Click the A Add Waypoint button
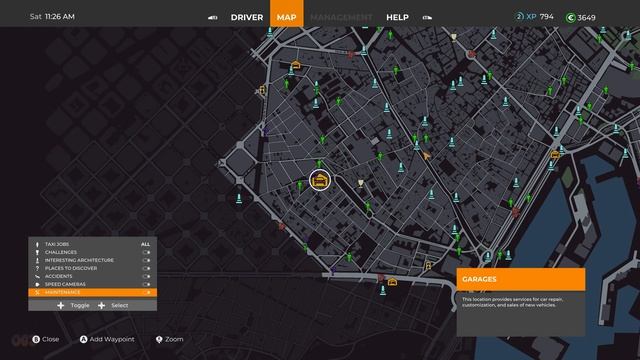The image size is (640, 360). pyautogui.click(x=107, y=339)
